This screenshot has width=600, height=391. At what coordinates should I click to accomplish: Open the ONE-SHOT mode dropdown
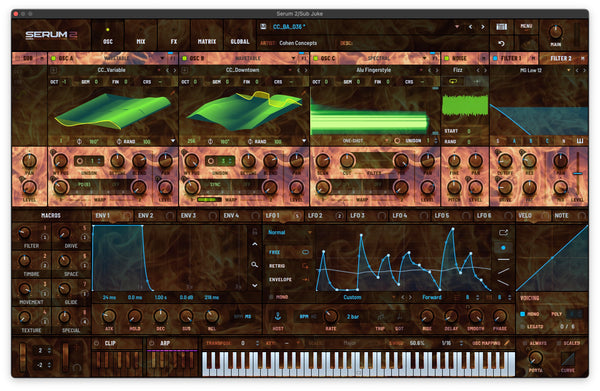click(x=386, y=141)
